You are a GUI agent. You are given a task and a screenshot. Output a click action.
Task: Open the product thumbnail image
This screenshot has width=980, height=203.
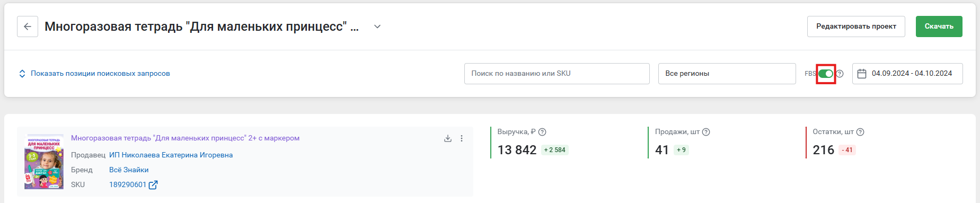coord(44,162)
